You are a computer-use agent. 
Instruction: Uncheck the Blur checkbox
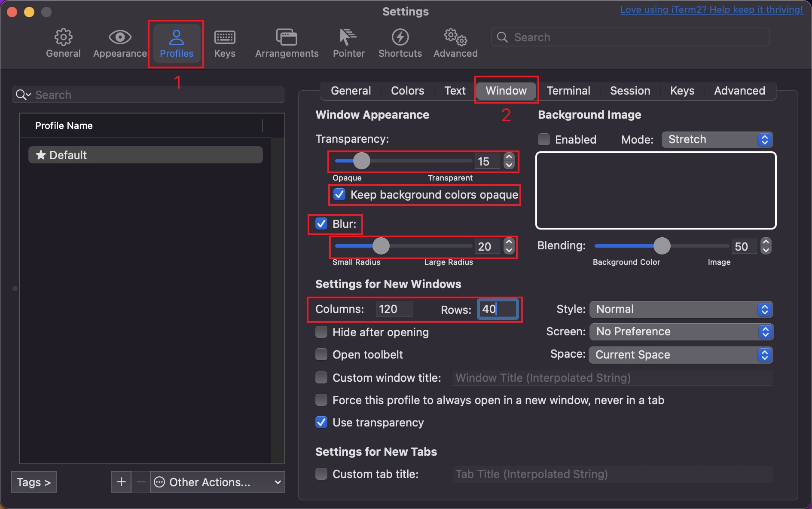tap(321, 224)
